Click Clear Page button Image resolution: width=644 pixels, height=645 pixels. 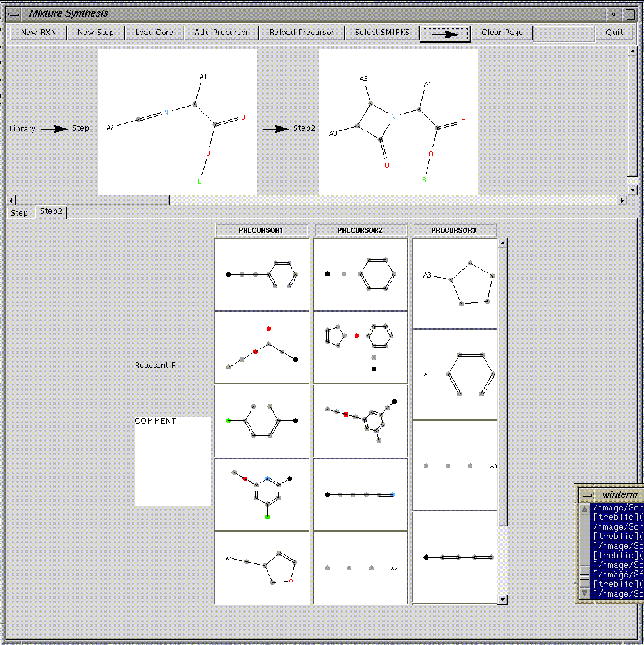pos(502,33)
